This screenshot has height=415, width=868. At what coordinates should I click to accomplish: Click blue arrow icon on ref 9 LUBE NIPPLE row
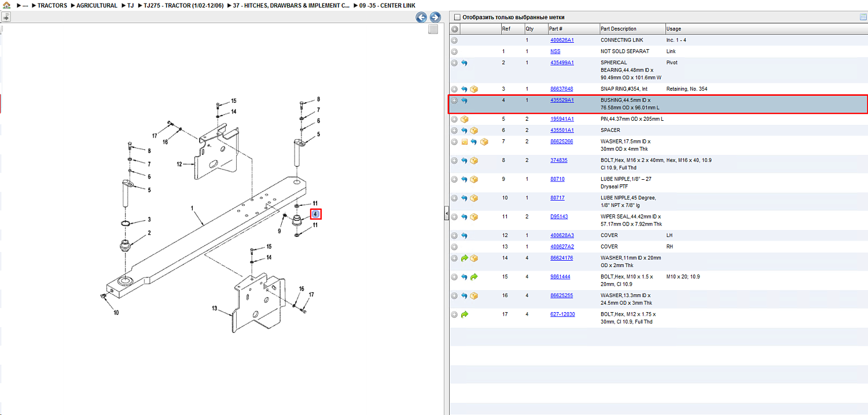(464, 179)
